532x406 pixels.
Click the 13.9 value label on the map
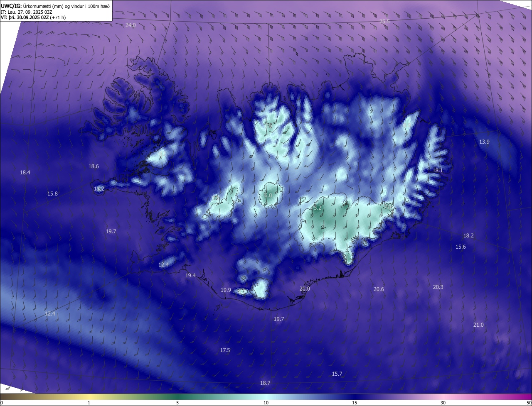484,142
